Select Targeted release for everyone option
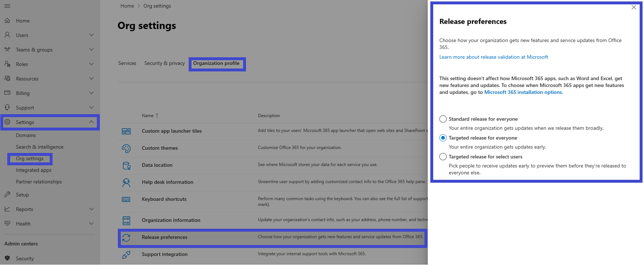 (443, 138)
